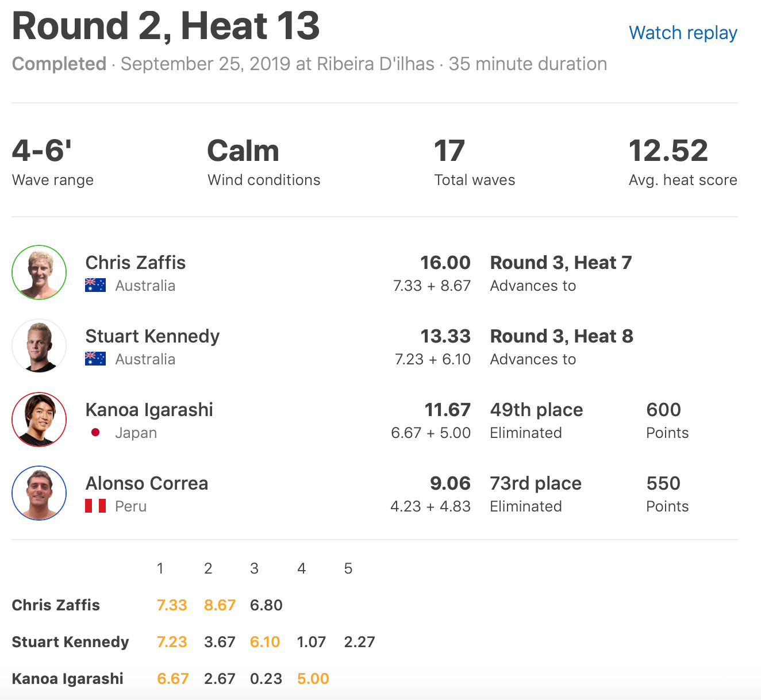Click the Australia flag under Stuart Kennedy
This screenshot has width=761, height=700.
point(95,359)
